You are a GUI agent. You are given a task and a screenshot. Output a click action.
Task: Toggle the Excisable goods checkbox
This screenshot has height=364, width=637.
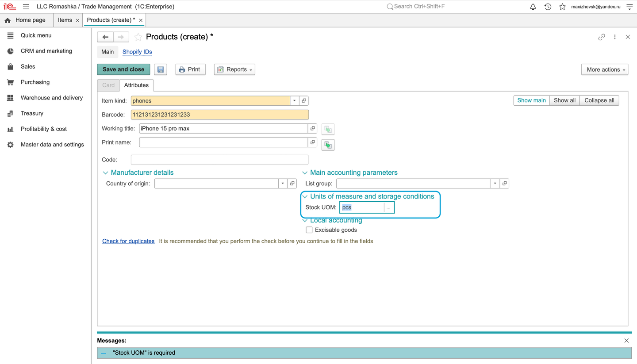(x=309, y=230)
